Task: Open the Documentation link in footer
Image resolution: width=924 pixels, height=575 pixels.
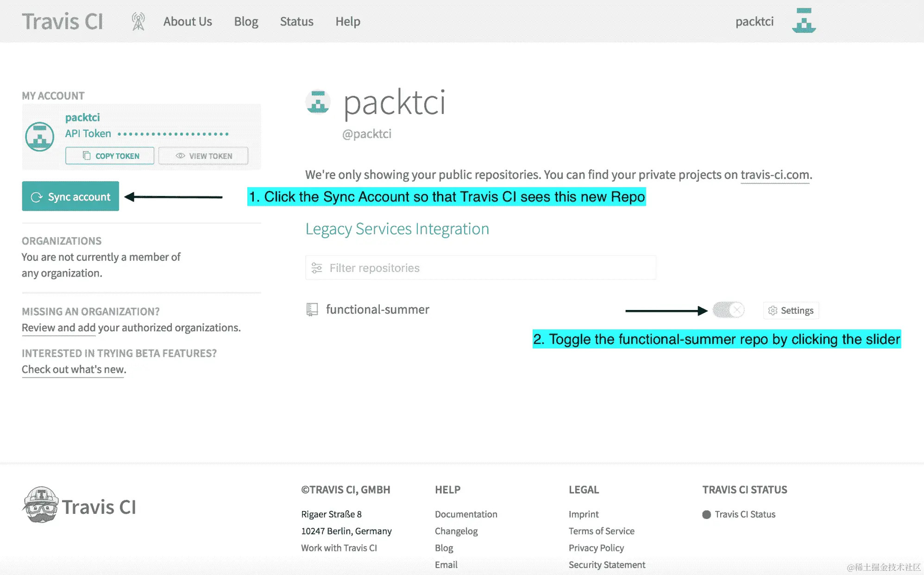Action: pos(466,514)
